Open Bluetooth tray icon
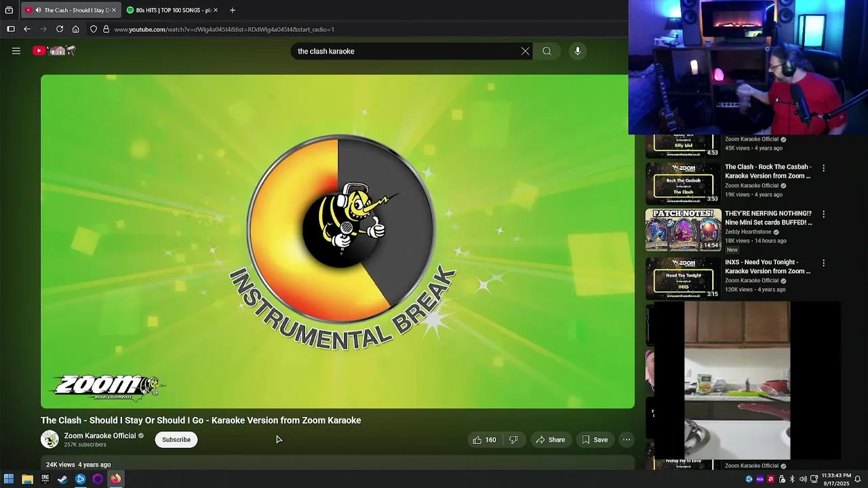The image size is (868, 488). pos(792,479)
